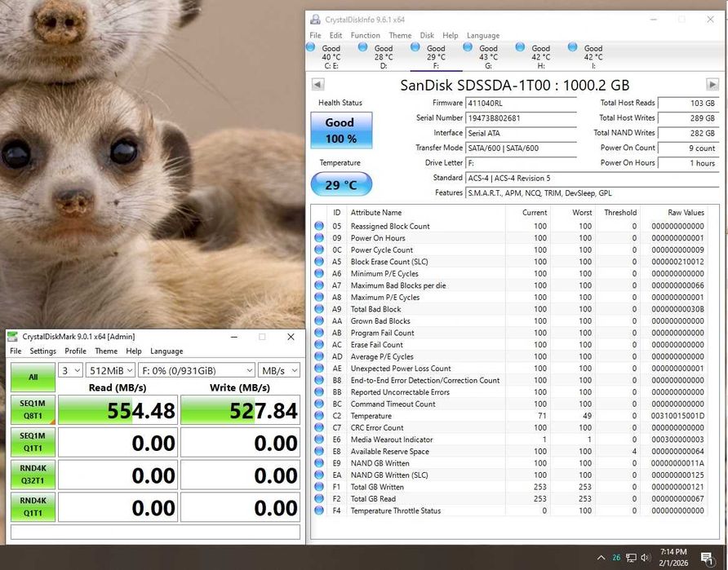Open the drive dropdown F: 0% (0/931GiB)
Image resolution: width=728 pixels, height=570 pixels.
coord(197,370)
